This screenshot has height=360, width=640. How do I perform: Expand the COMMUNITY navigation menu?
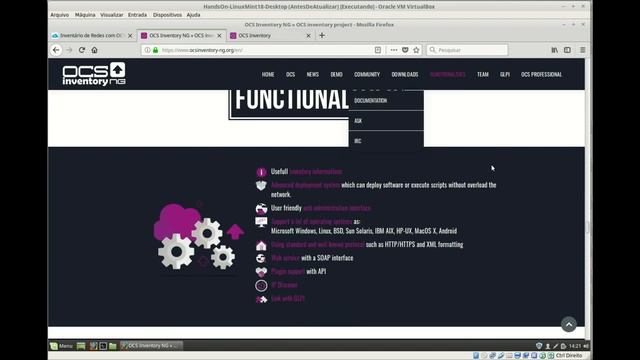click(x=367, y=74)
